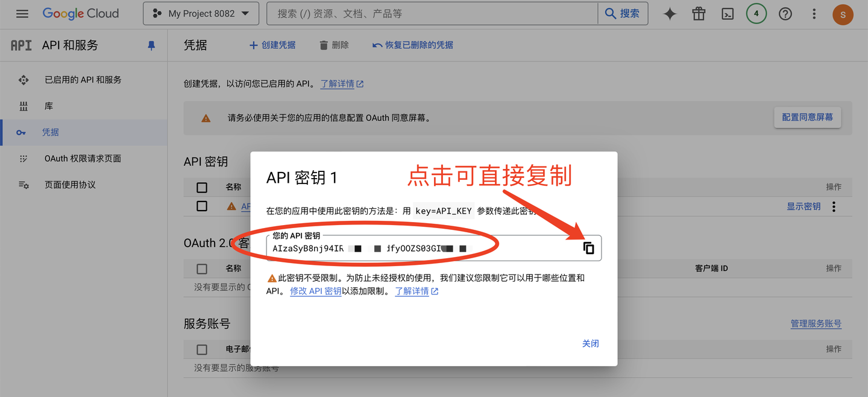Expand the My Project 8082 project selector
The image size is (868, 397).
[x=201, y=13]
